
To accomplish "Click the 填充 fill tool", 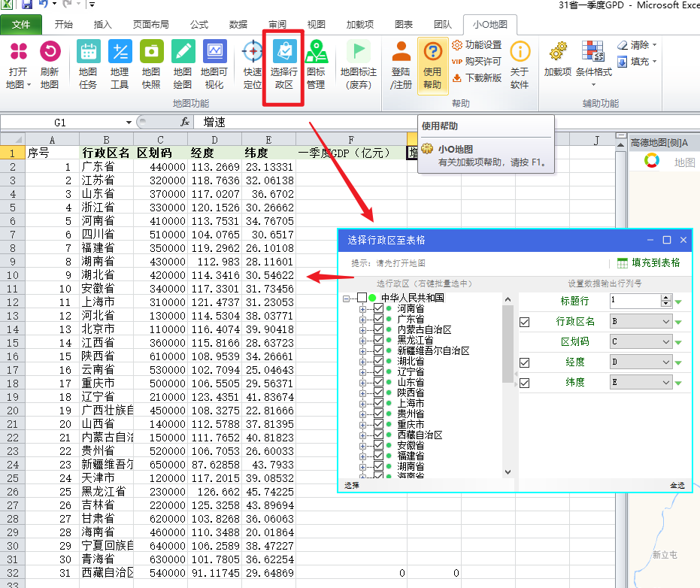I will click(x=637, y=61).
